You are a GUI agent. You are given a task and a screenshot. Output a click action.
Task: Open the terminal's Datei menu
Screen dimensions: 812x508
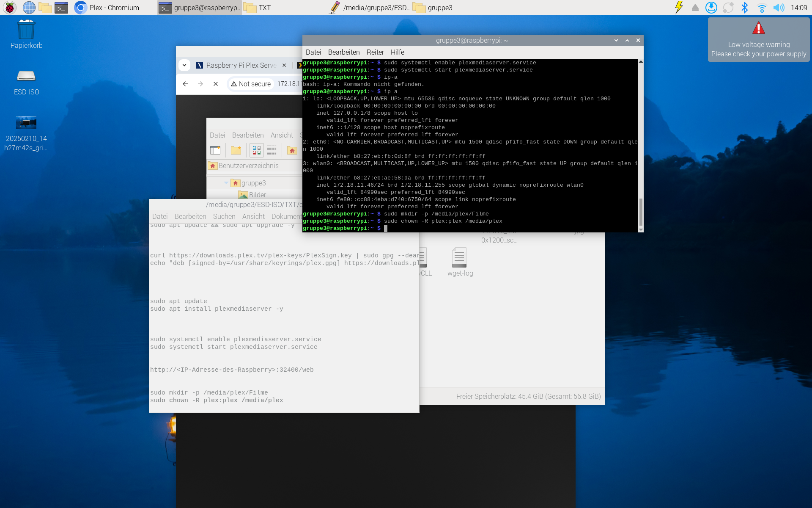(313, 52)
